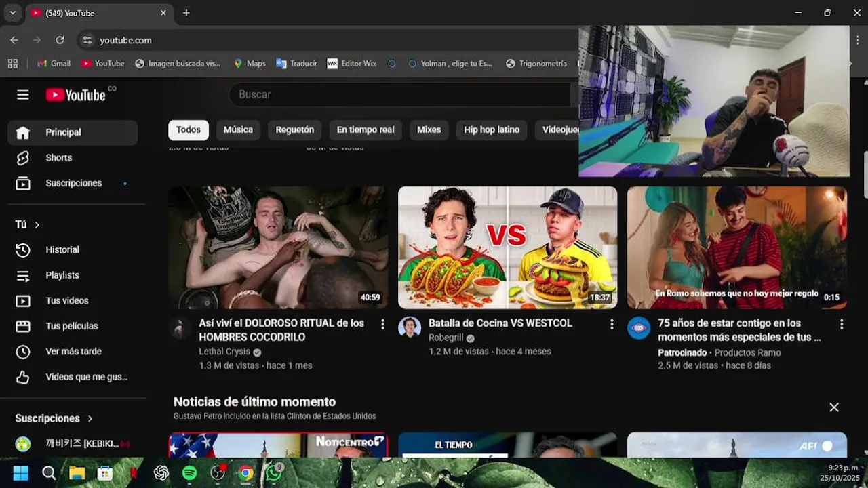Image resolution: width=868 pixels, height=488 pixels.
Task: Open options for HOMBRES COCODRILO video
Action: pos(382,324)
